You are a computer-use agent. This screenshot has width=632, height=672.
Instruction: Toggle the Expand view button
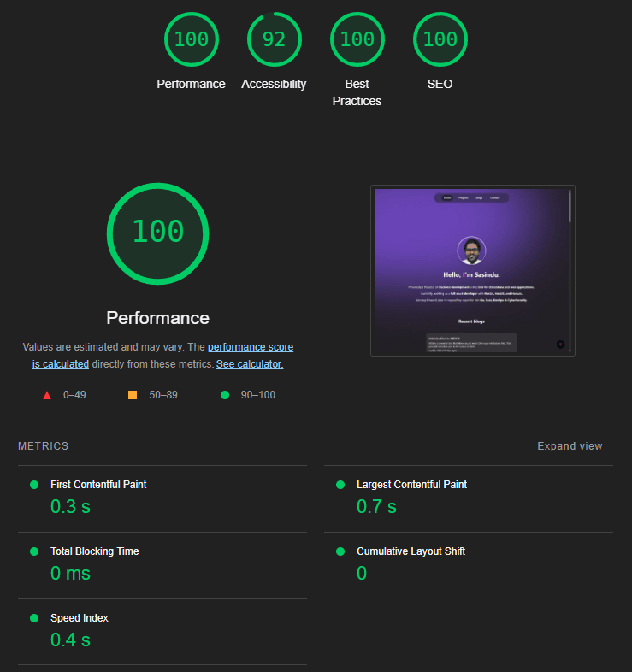point(570,446)
